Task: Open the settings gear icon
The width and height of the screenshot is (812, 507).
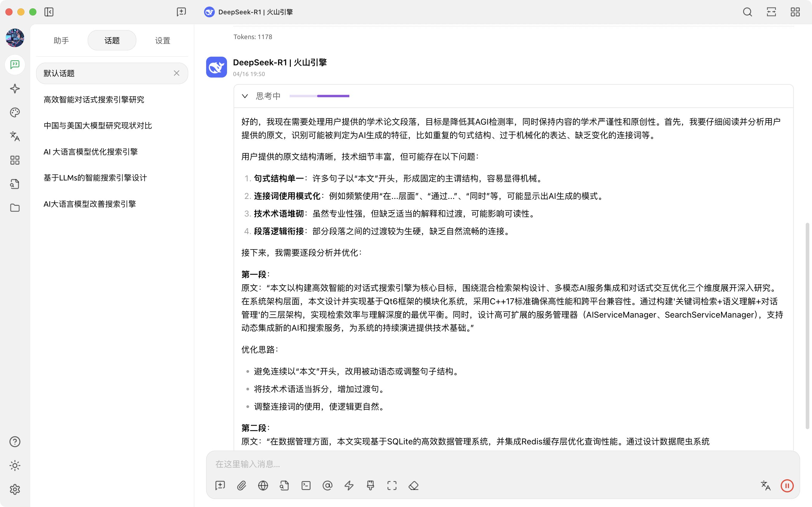Action: point(15,490)
